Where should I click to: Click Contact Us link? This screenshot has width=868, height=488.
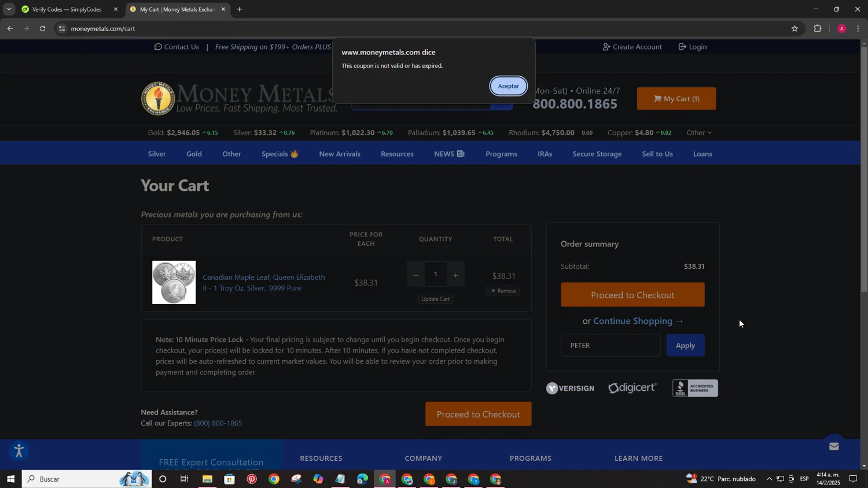(176, 47)
